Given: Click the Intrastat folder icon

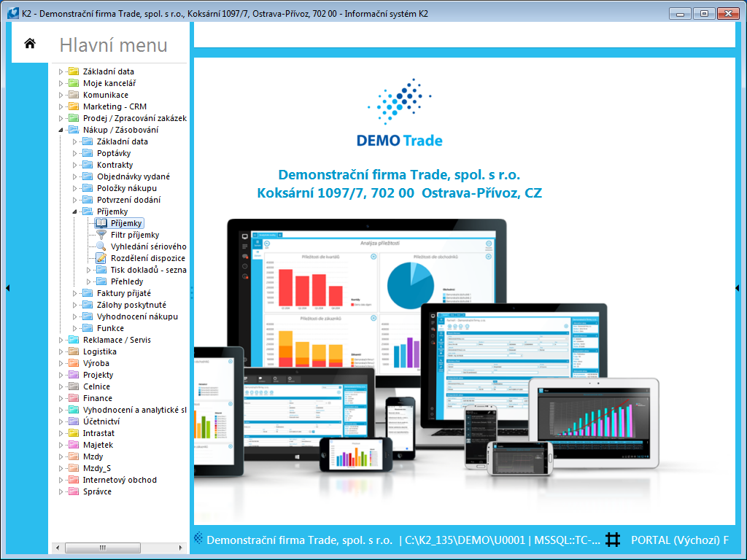Looking at the screenshot, I should pyautogui.click(x=74, y=433).
